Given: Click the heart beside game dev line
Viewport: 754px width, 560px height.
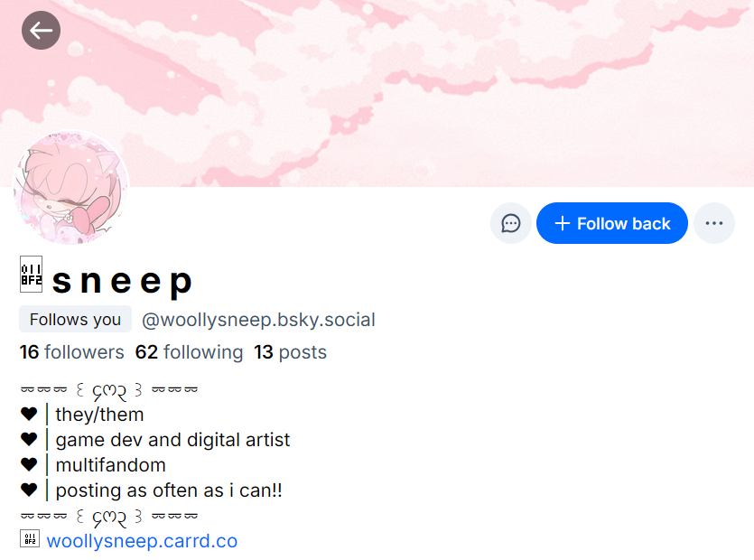Looking at the screenshot, I should [28, 440].
